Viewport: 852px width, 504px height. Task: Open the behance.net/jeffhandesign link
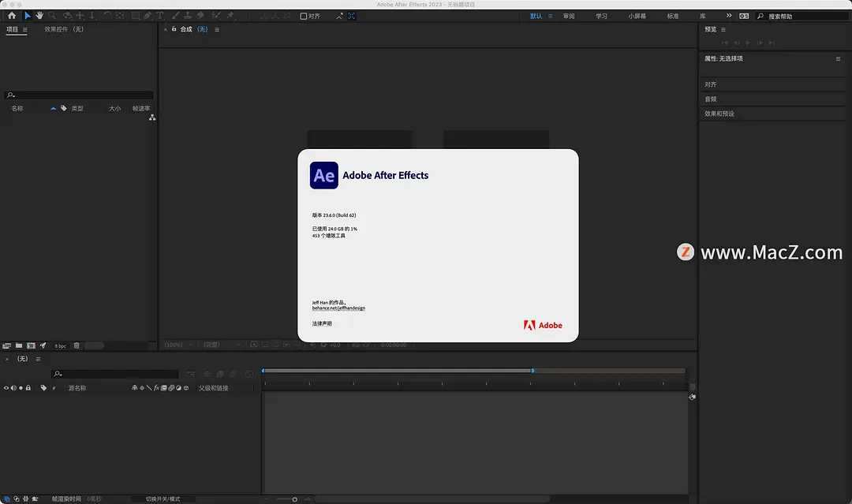[x=338, y=308]
